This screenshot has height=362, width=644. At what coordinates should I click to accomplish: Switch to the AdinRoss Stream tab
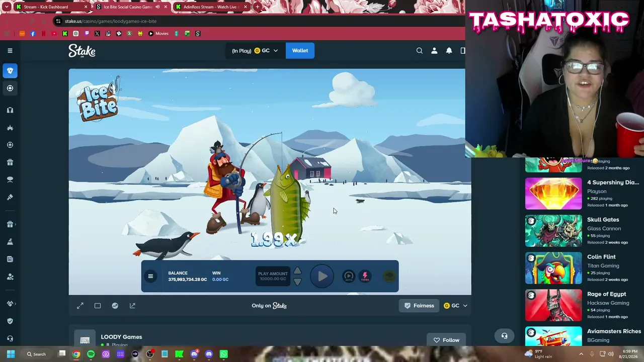[x=211, y=7]
